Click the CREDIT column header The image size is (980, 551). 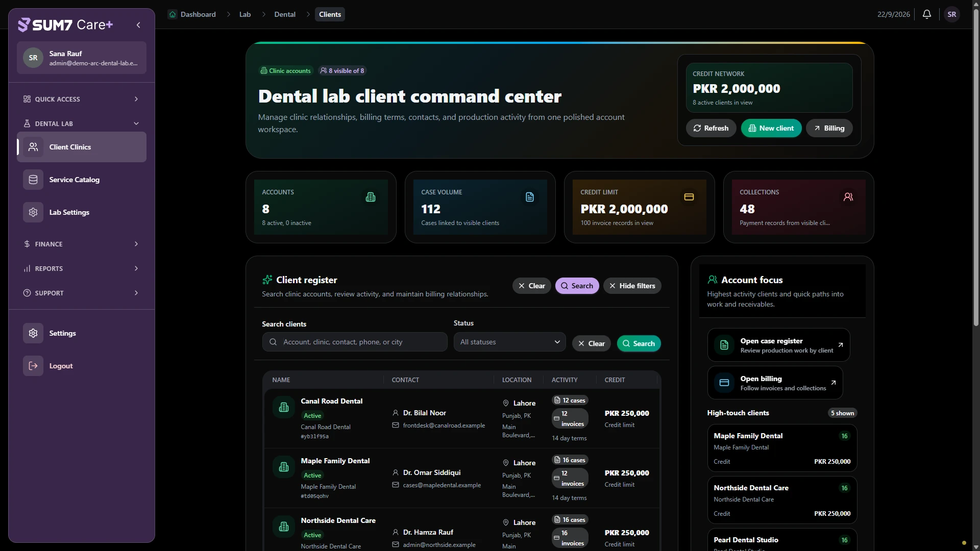(x=615, y=380)
